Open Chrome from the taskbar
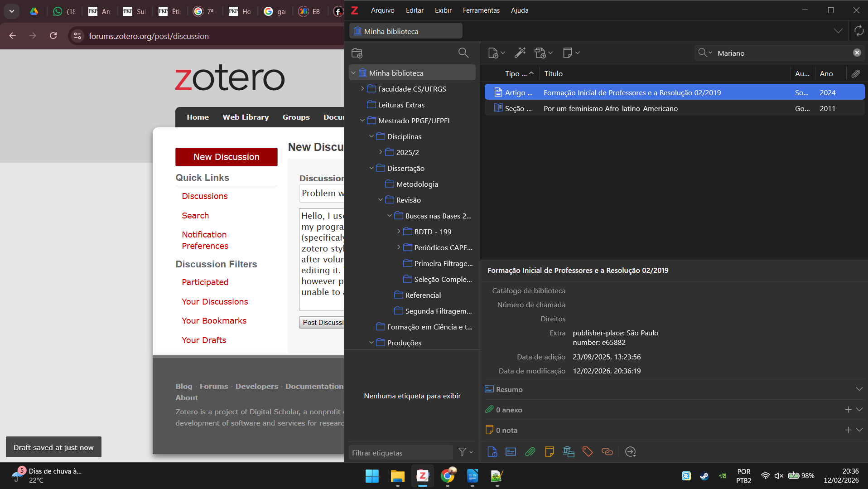 click(x=448, y=476)
